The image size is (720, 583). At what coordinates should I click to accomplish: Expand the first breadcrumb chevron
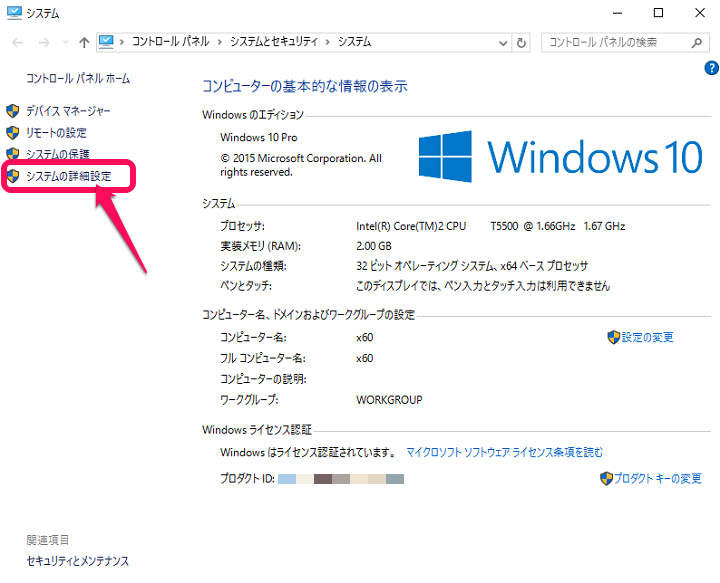pos(122,42)
